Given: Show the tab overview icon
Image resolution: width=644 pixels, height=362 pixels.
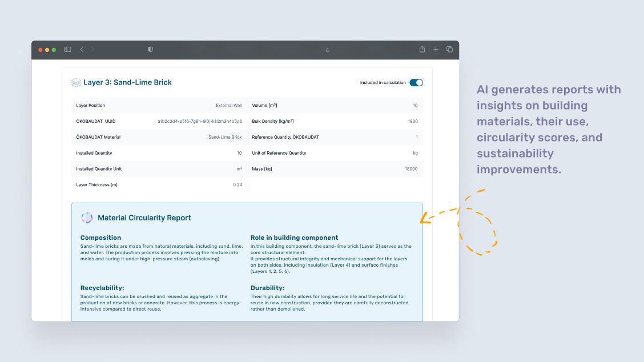Looking at the screenshot, I should [x=449, y=49].
